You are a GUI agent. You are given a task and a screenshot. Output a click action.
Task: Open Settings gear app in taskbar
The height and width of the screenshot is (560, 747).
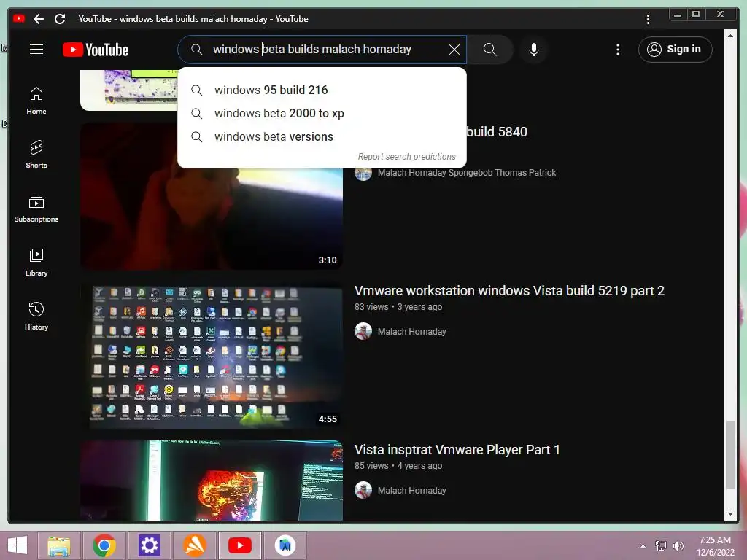tap(149, 545)
